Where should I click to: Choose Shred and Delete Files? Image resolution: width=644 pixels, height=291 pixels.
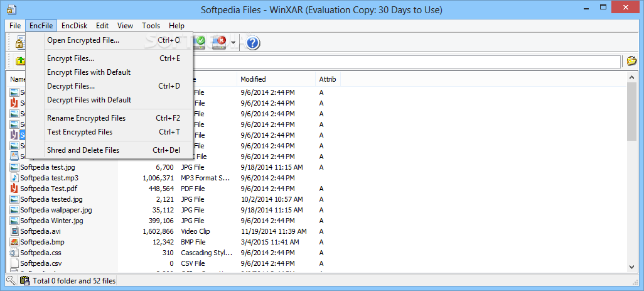[110, 150]
